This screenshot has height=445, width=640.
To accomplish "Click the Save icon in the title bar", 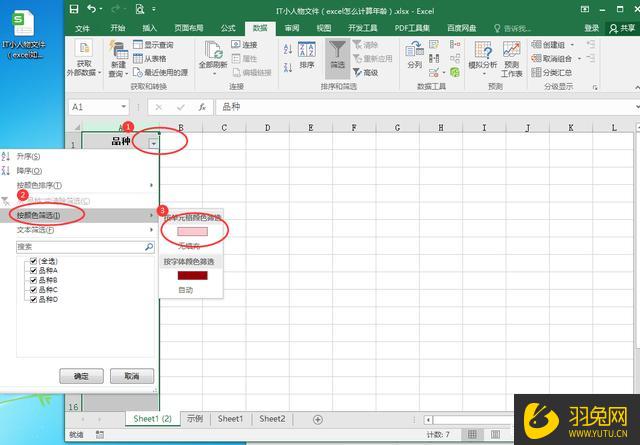I will [x=74, y=9].
